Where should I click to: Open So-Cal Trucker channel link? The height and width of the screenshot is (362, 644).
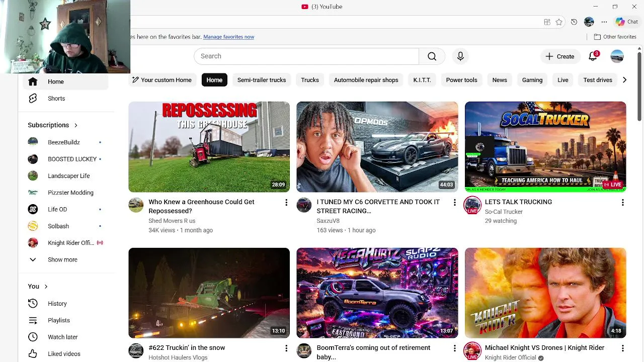[x=504, y=212]
